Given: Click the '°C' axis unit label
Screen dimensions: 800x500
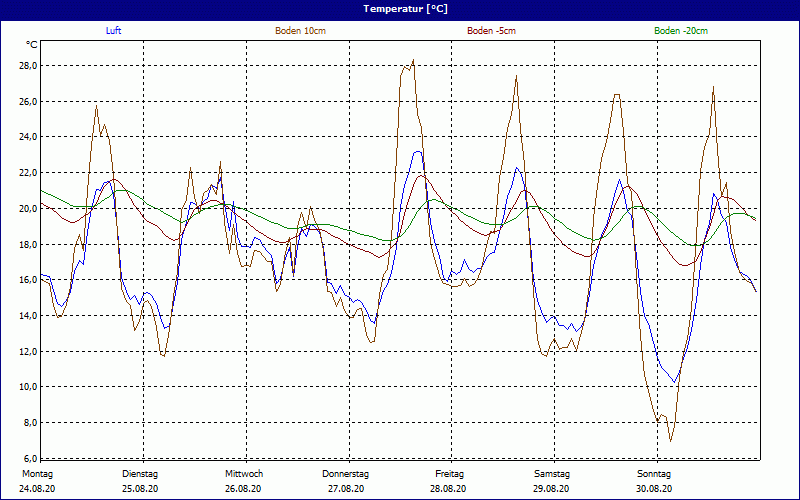Looking at the screenshot, I should pos(32,45).
